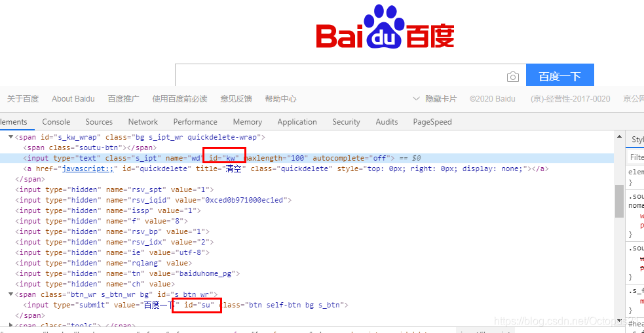Switch to the Sources tab
This screenshot has width=644, height=333.
click(99, 122)
